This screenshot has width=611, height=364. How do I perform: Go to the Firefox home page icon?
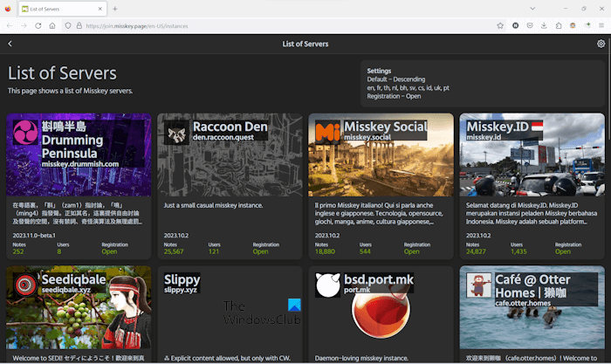click(x=52, y=25)
